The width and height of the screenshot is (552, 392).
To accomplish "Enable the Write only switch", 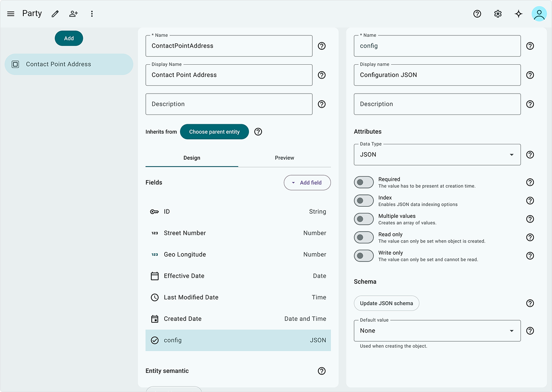I will (x=364, y=256).
